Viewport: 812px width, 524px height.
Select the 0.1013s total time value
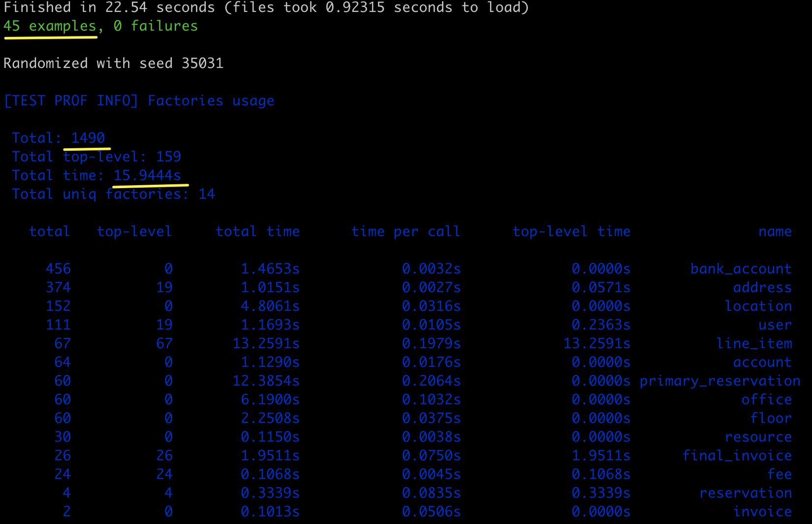coord(270,513)
